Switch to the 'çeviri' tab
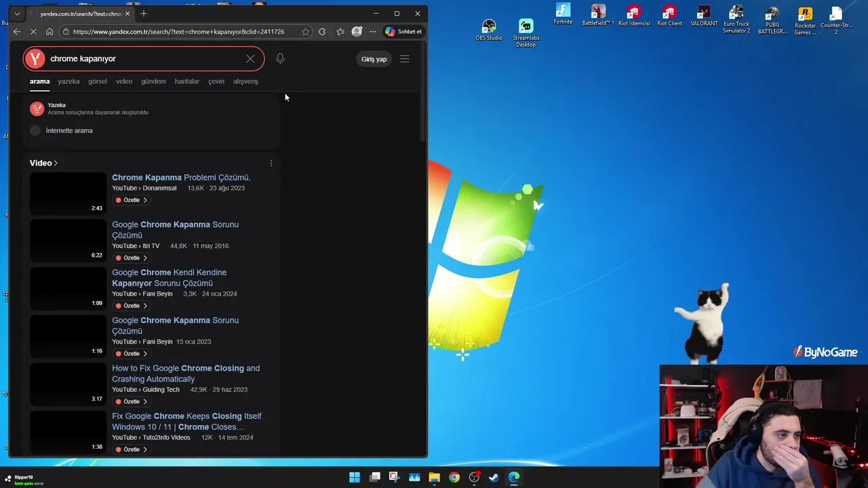 [216, 81]
